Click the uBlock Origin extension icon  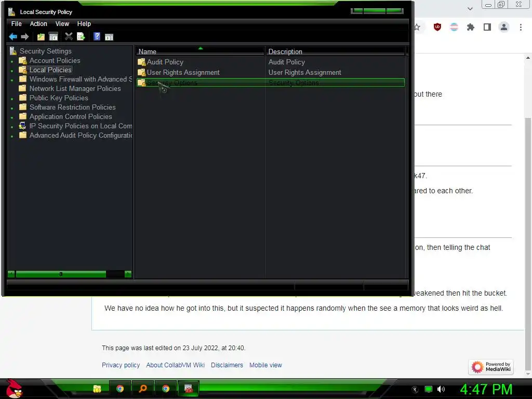click(437, 27)
